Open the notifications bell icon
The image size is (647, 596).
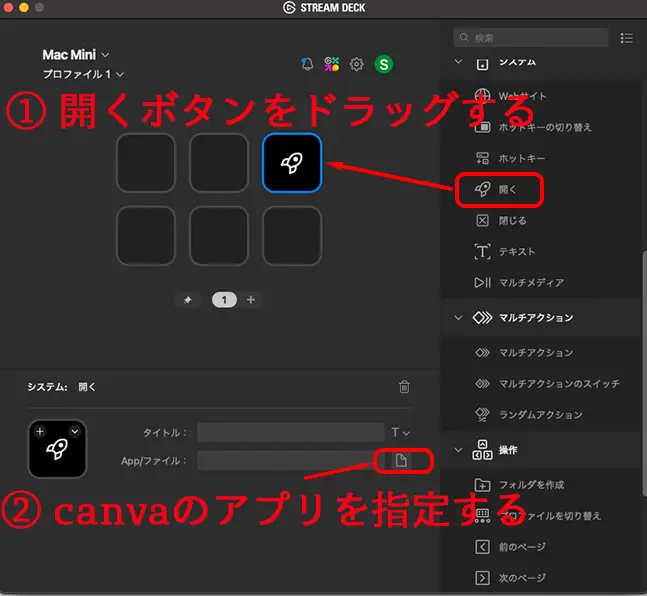click(307, 64)
